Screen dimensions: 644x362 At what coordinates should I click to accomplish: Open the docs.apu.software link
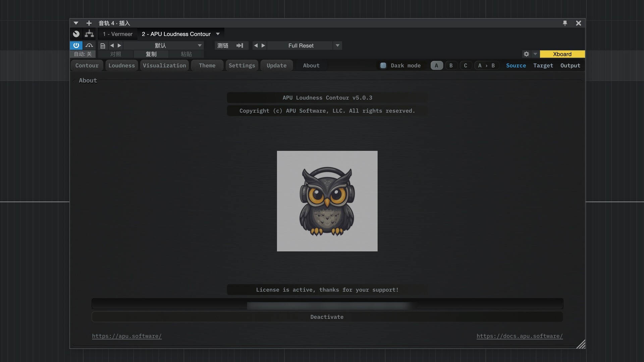pyautogui.click(x=520, y=336)
